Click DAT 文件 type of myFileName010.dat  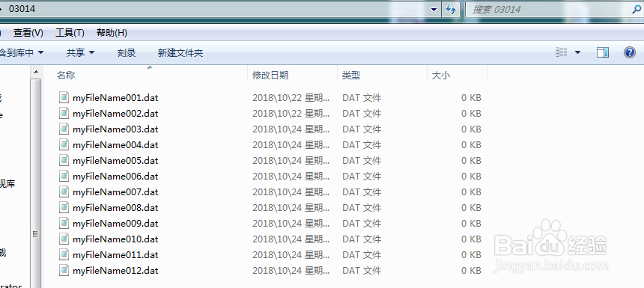pyautogui.click(x=362, y=239)
